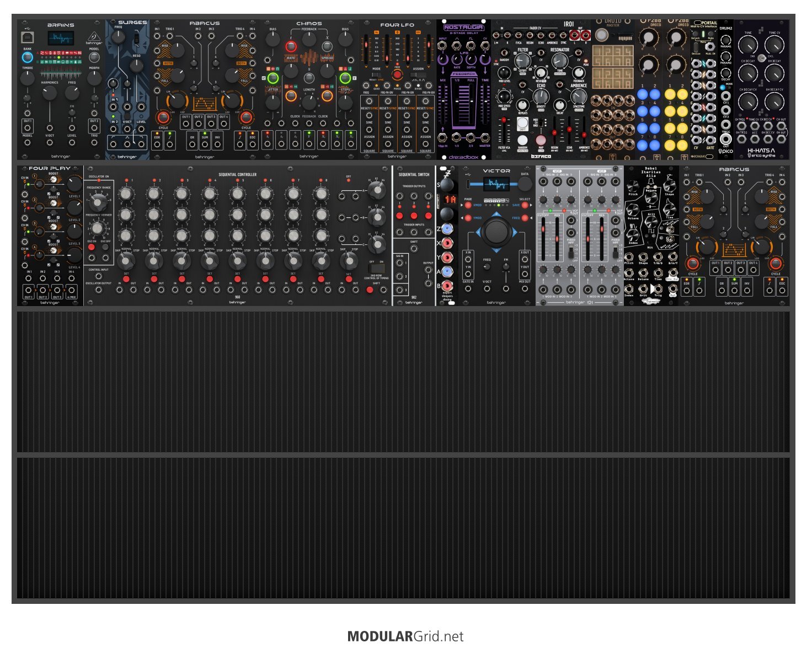Click the MASTER jack on Nostalgia
Screen dimensions: 812x648
pyautogui.click(x=484, y=137)
